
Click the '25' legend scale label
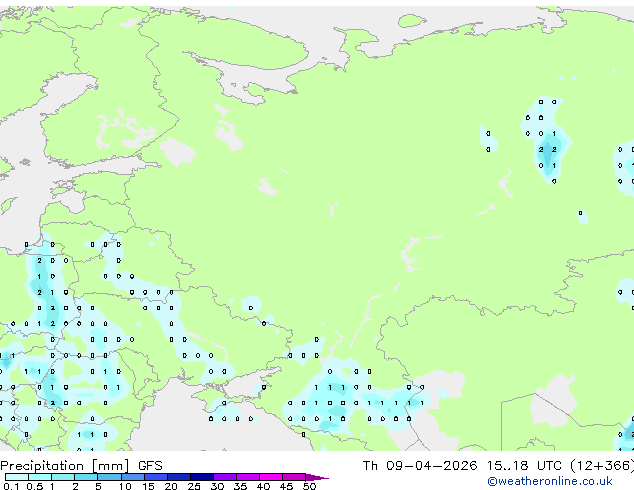click(x=194, y=486)
